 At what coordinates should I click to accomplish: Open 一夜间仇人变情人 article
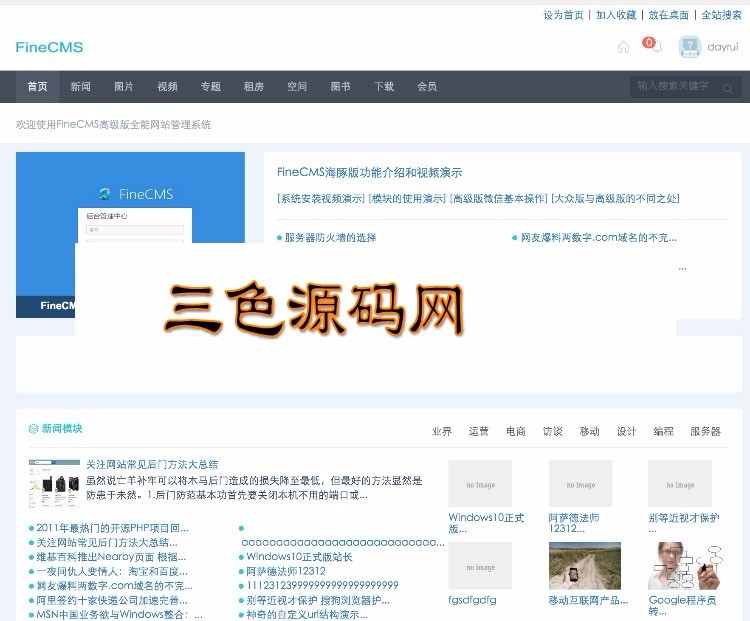pos(112,571)
